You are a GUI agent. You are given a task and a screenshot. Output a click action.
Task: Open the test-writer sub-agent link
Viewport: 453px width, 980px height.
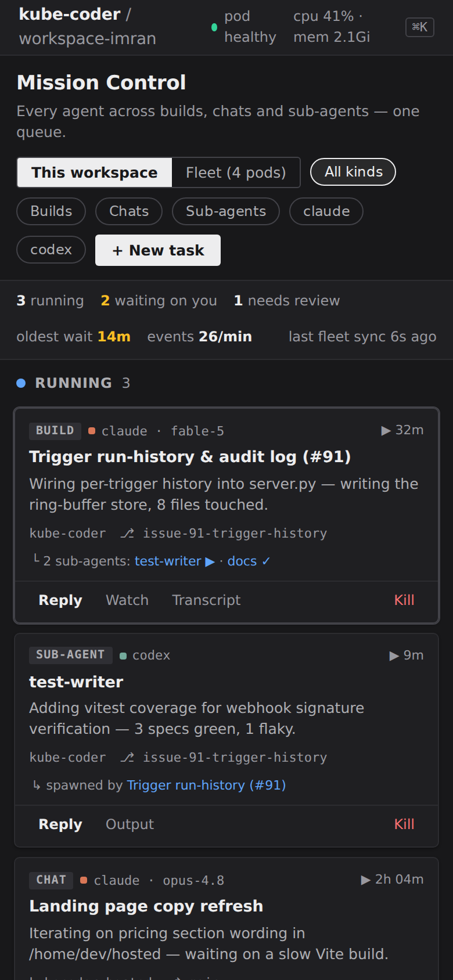coord(168,561)
